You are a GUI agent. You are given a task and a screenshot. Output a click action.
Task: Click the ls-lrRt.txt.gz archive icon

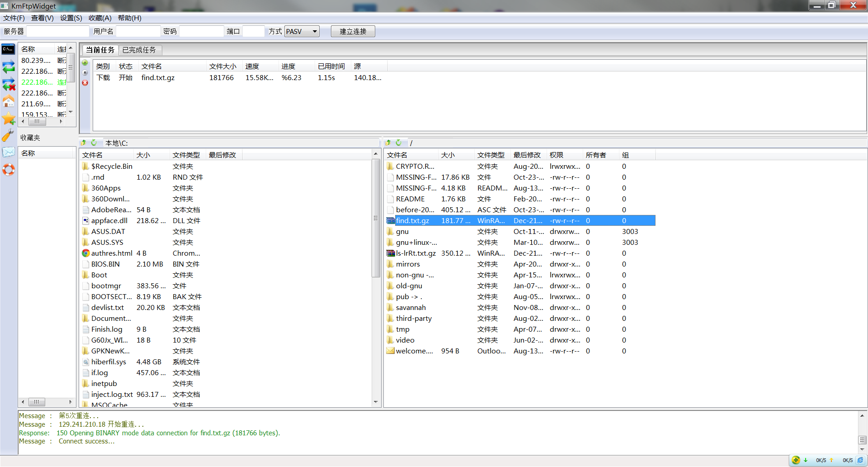coord(391,253)
